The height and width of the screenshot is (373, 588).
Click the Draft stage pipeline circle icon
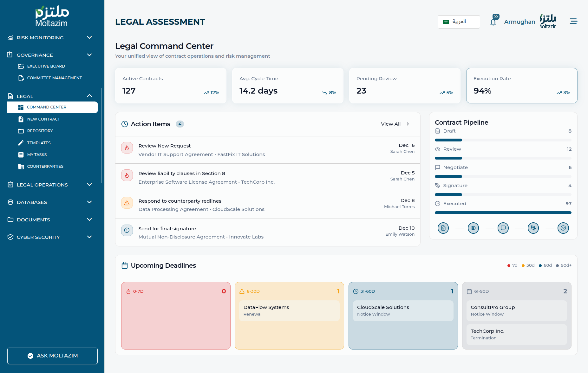point(443,228)
